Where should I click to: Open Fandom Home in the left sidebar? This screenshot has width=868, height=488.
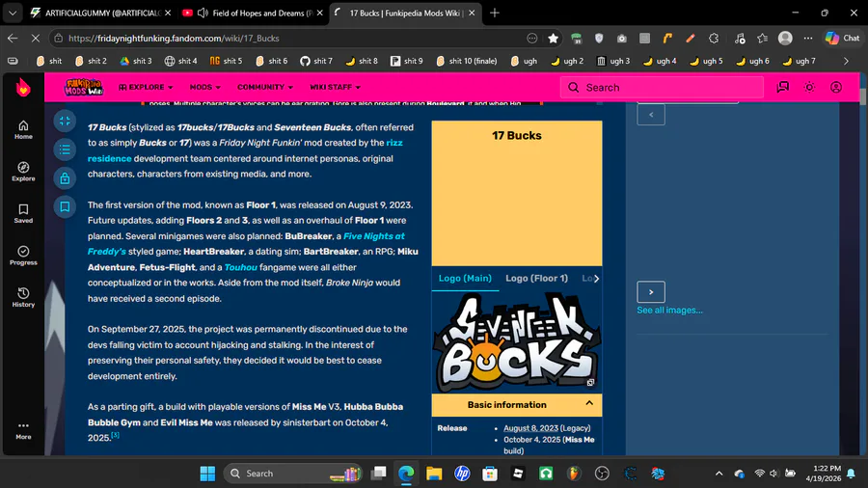click(23, 129)
